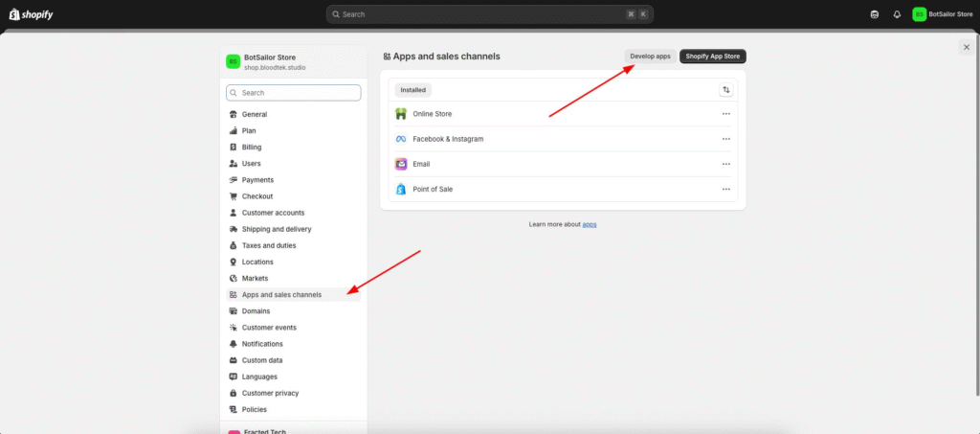This screenshot has height=434, width=980.
Task: Click the Custom data icon
Action: tap(234, 360)
